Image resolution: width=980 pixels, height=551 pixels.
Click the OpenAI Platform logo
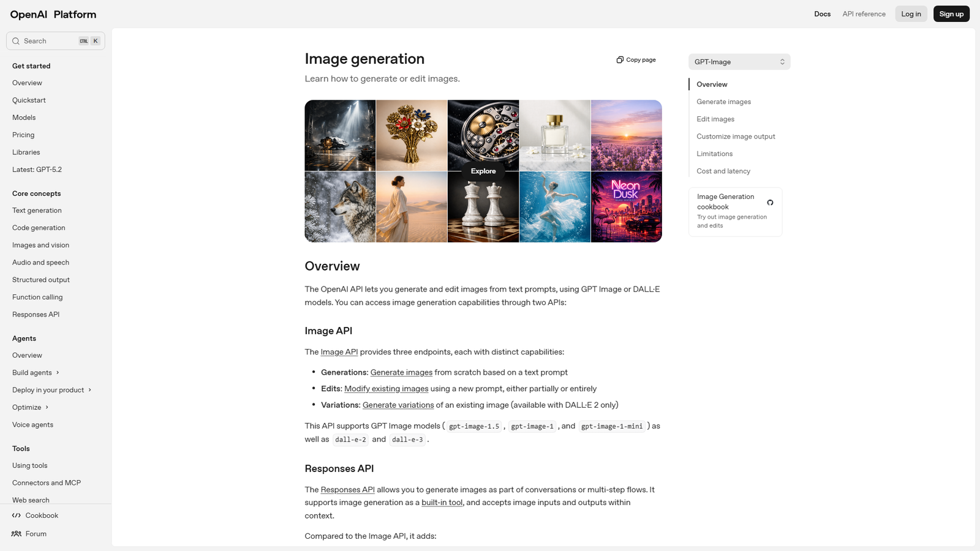[52, 13]
